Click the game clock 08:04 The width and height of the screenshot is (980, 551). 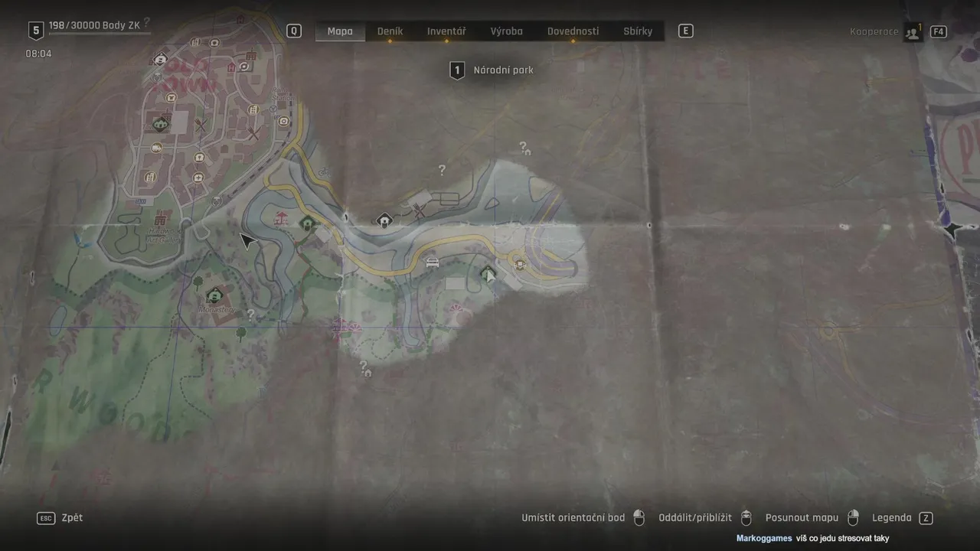38,54
